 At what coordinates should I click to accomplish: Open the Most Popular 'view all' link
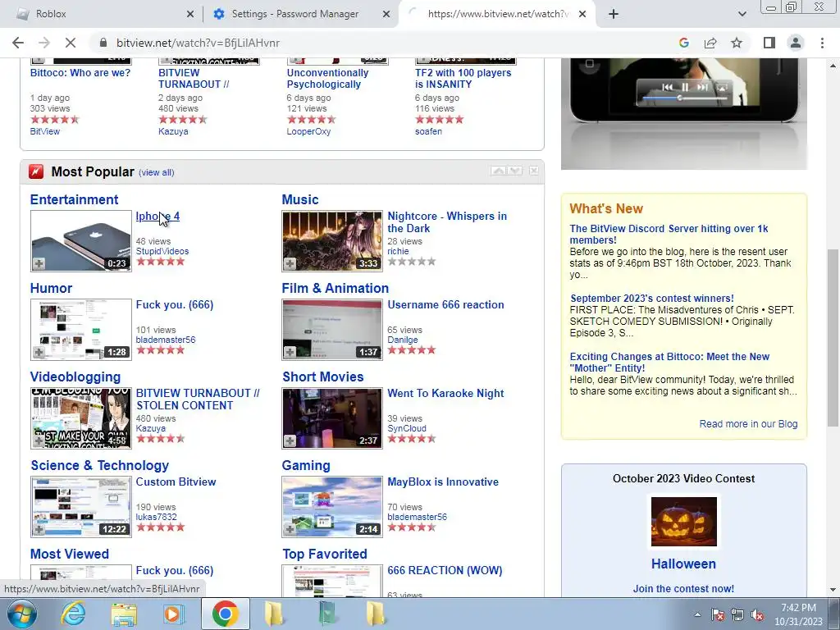click(x=157, y=172)
